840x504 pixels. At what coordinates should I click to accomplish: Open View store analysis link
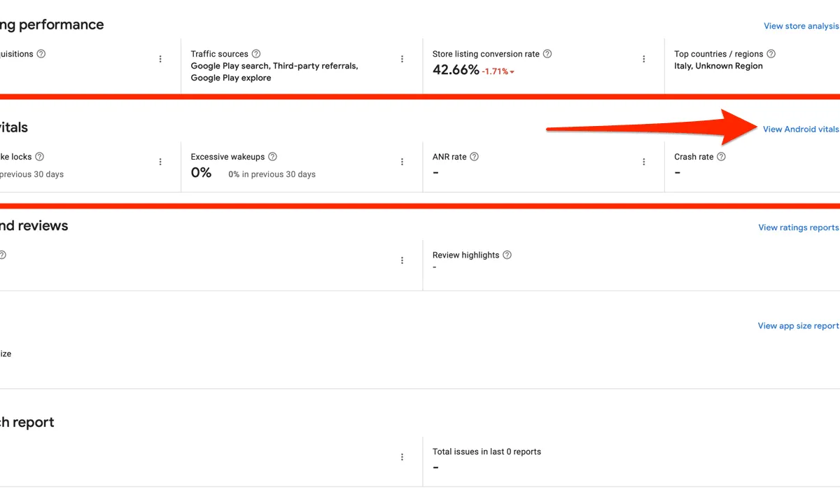(801, 27)
